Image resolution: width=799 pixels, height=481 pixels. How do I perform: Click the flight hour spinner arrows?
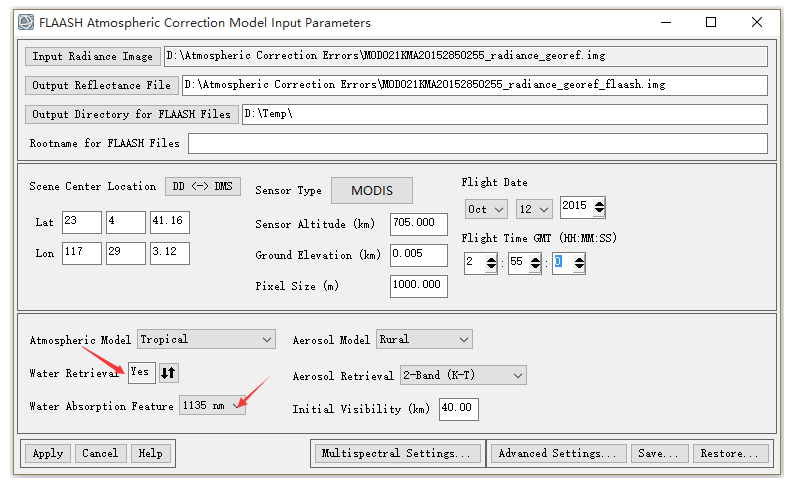pyautogui.click(x=491, y=263)
